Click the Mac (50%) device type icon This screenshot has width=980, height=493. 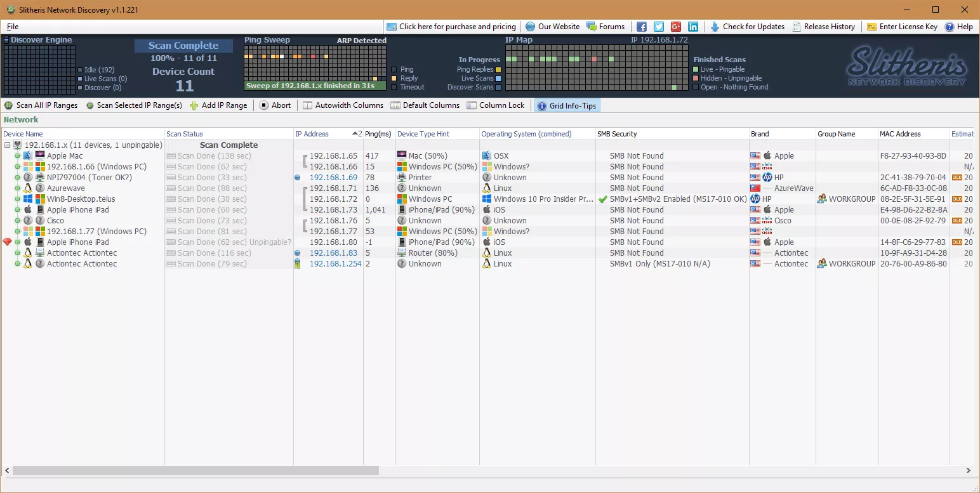coord(402,156)
